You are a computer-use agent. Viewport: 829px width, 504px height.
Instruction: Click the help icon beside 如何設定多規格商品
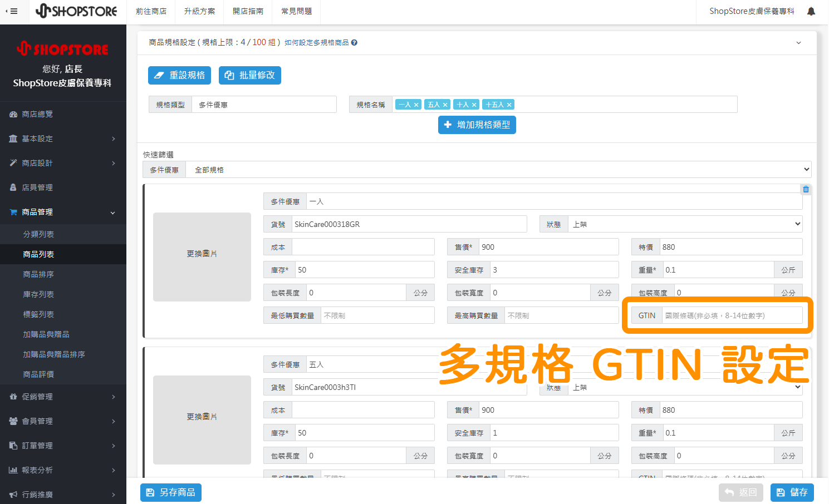(x=354, y=42)
